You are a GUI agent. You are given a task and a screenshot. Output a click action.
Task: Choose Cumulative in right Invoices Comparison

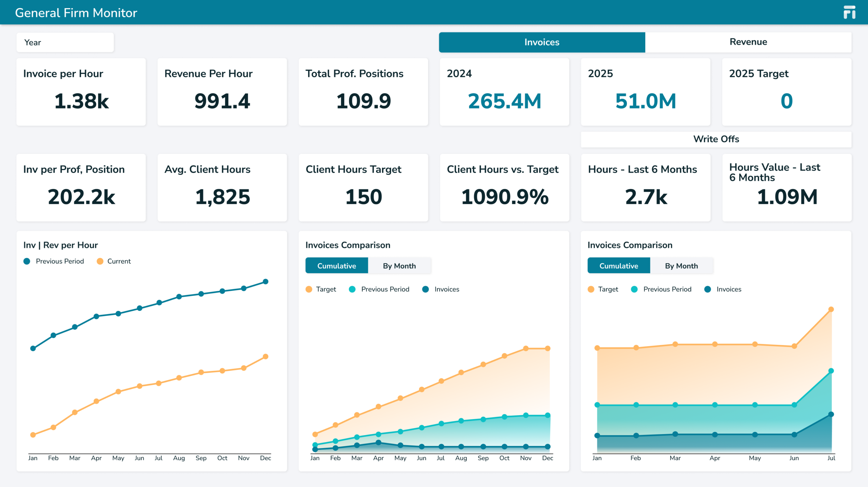coord(619,266)
